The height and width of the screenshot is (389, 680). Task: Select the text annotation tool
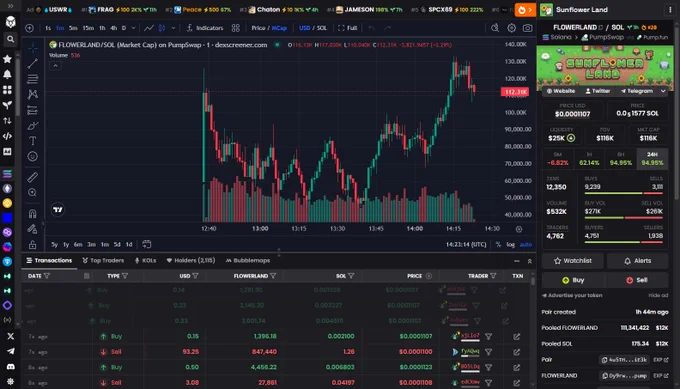[33, 141]
